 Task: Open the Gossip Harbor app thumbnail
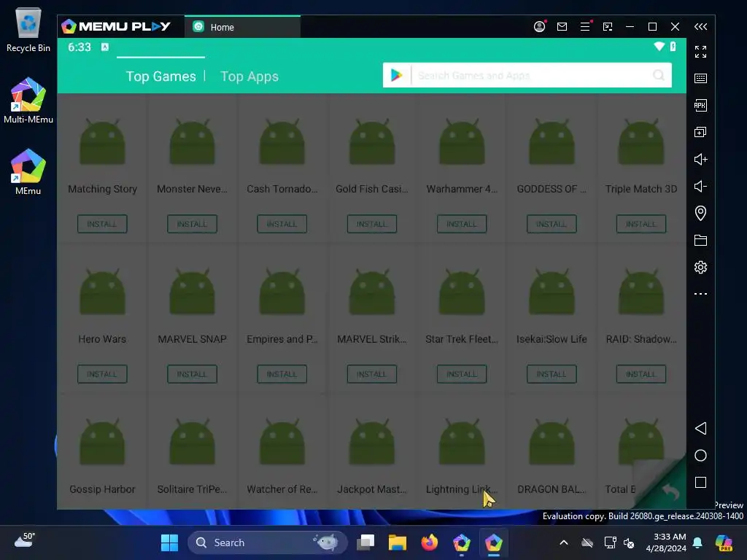tap(102, 442)
